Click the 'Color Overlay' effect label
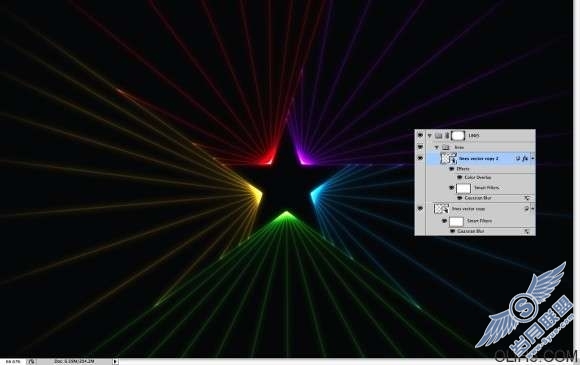The width and height of the screenshot is (580, 365). click(x=478, y=178)
